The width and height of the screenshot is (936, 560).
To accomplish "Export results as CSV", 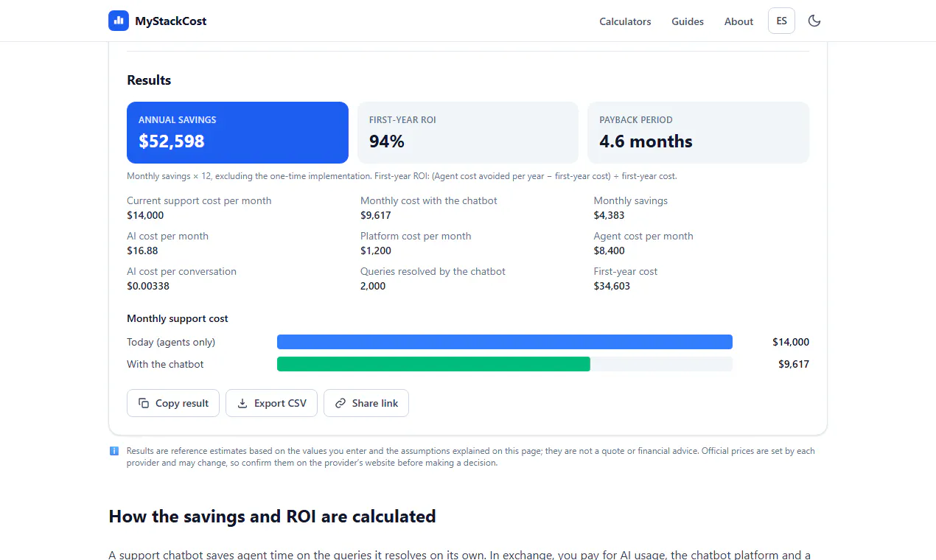I will pyautogui.click(x=271, y=403).
